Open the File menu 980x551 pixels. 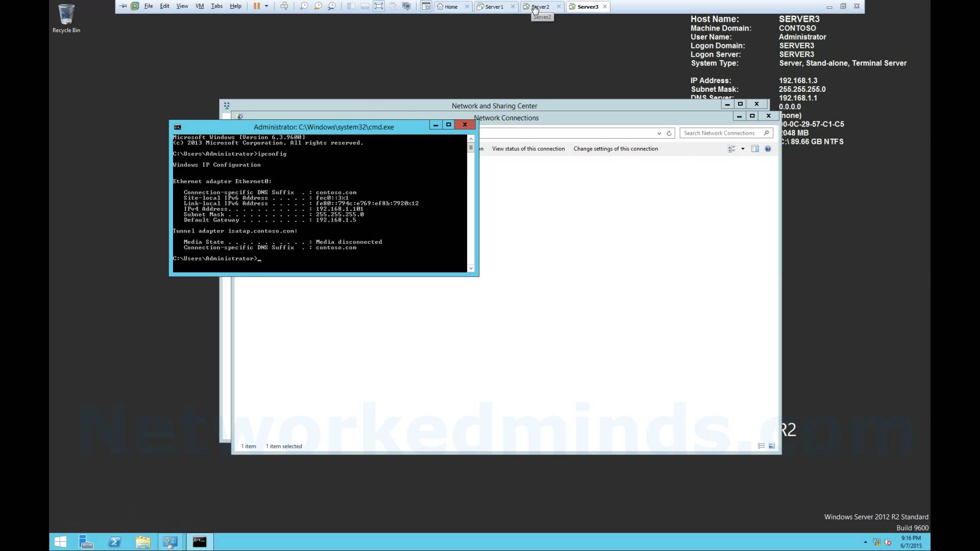[x=149, y=6]
